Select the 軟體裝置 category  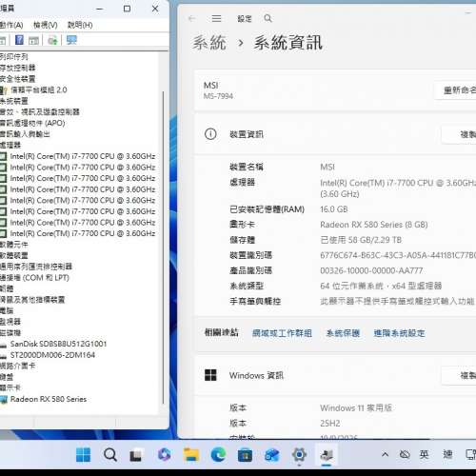click(14, 255)
